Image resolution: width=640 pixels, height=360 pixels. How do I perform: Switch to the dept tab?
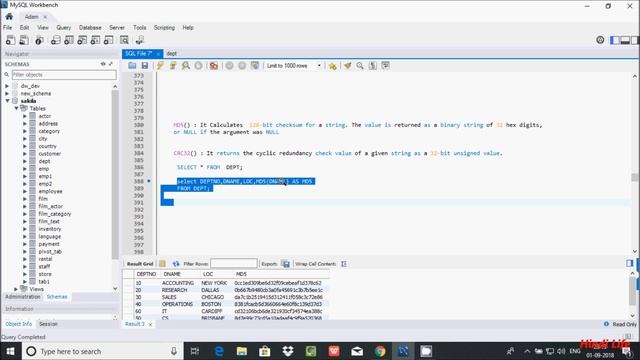[172, 53]
